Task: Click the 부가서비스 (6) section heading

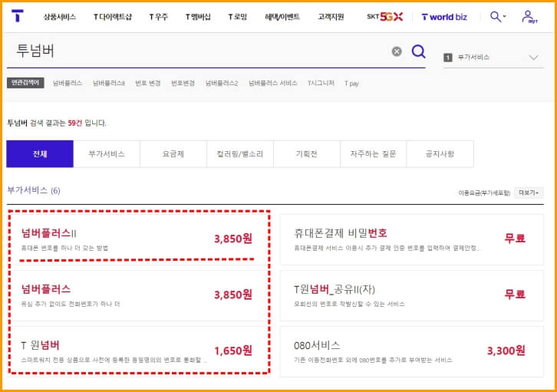Action: coord(34,190)
